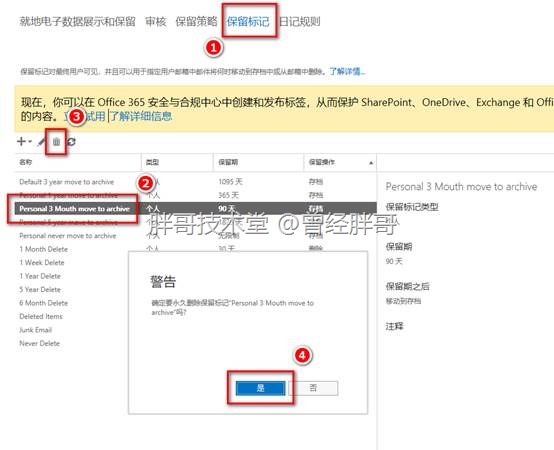Select the Default 3 year move to archive row

click(196, 182)
